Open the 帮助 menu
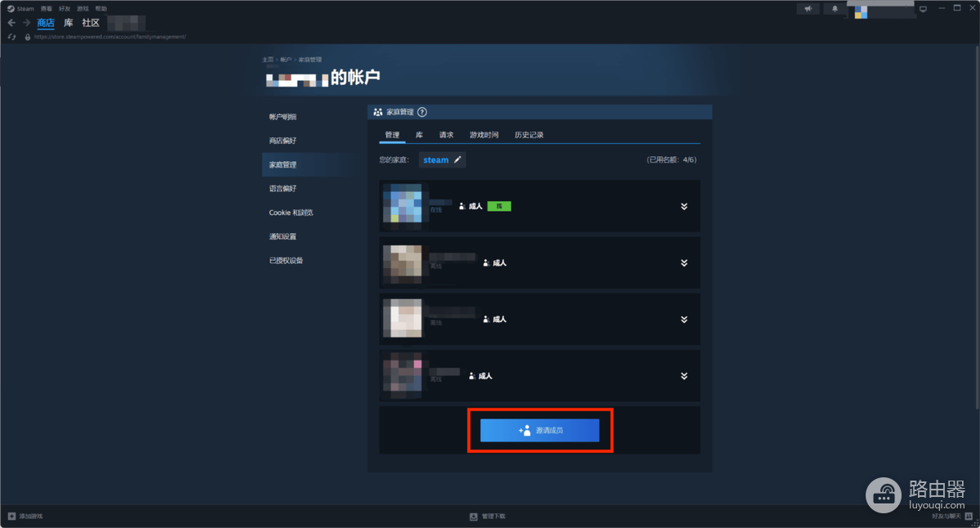This screenshot has height=528, width=980. (100, 8)
